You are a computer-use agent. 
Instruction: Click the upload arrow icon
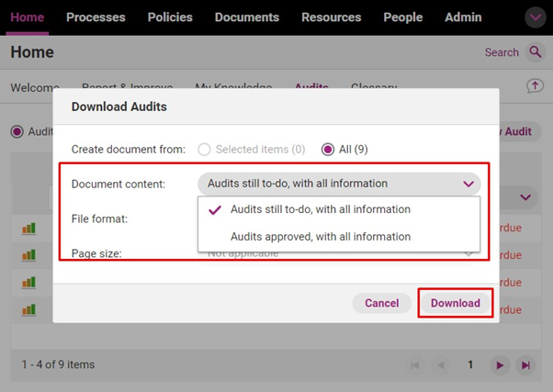[535, 85]
